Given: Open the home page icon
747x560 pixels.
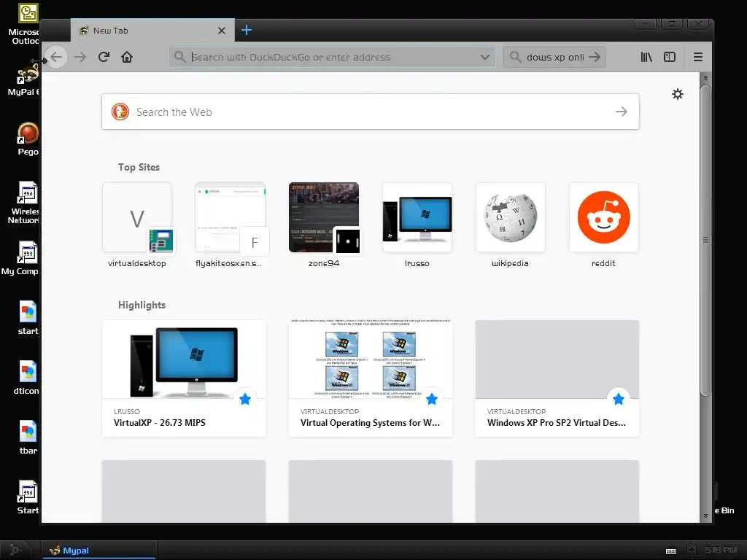Looking at the screenshot, I should pyautogui.click(x=127, y=57).
